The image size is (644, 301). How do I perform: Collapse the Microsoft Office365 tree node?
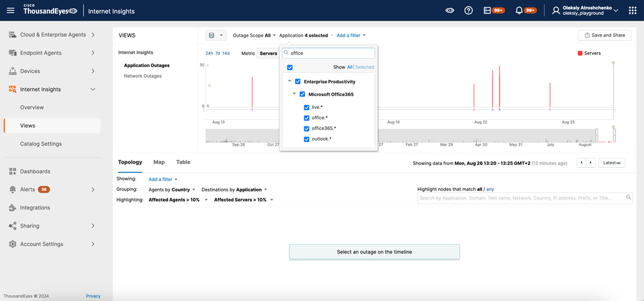[294, 93]
